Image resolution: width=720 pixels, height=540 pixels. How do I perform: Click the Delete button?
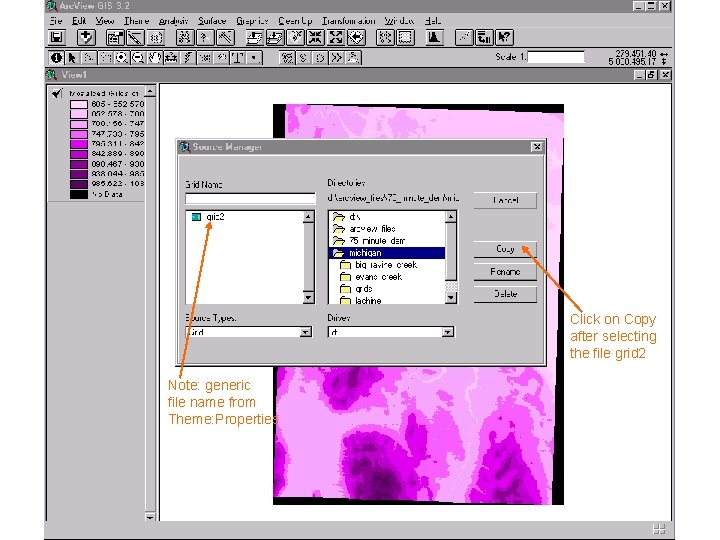(505, 294)
